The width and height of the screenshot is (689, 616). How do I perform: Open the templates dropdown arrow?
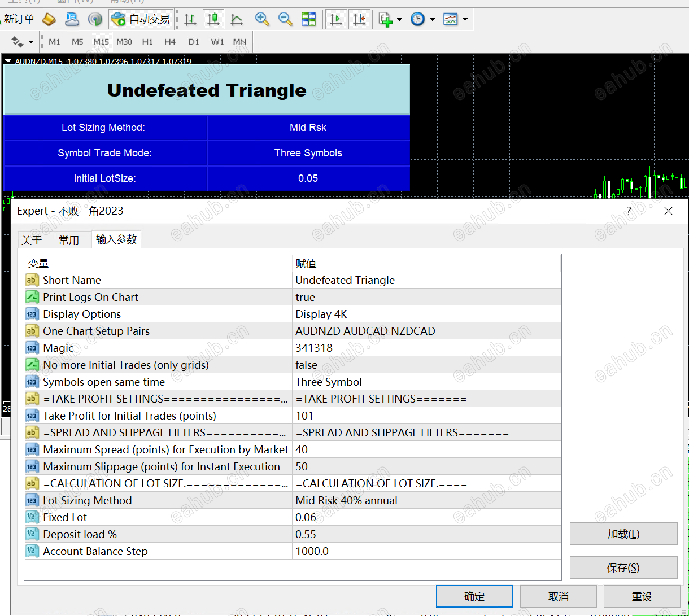(465, 19)
